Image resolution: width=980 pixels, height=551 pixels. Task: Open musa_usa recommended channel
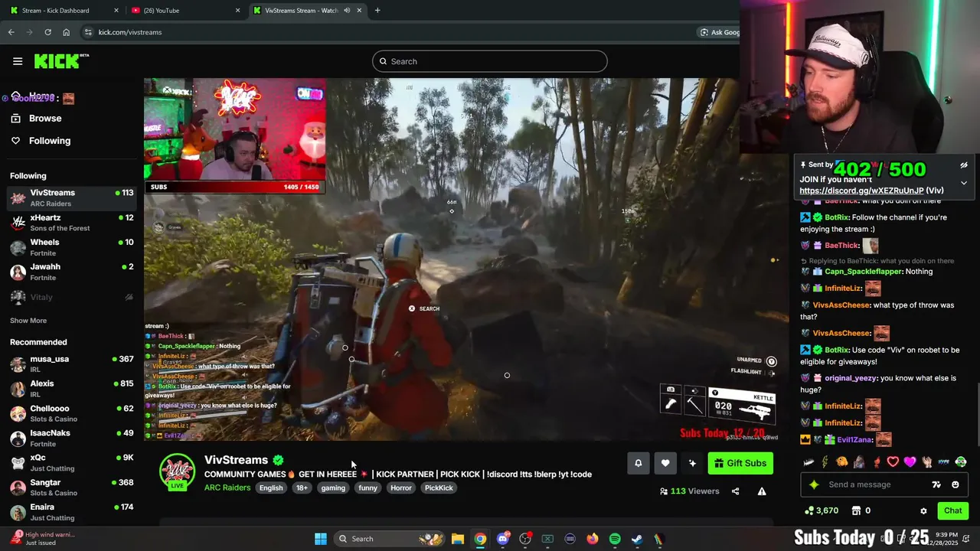(x=72, y=364)
